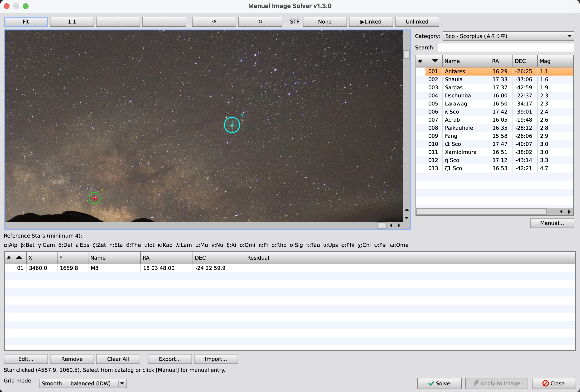The height and width of the screenshot is (392, 580).
Task: Click Solve to compute the plate solution
Action: click(x=439, y=383)
